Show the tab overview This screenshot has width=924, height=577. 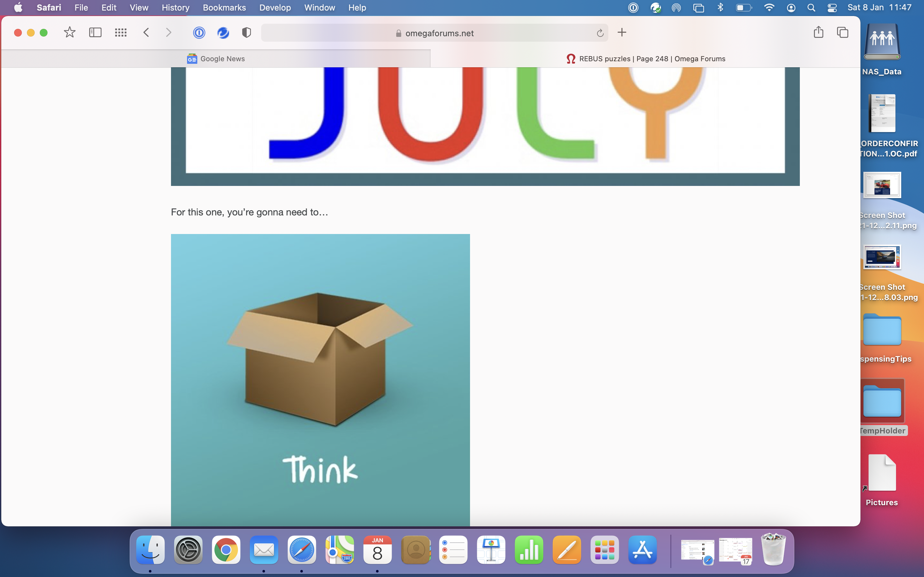pos(843,32)
